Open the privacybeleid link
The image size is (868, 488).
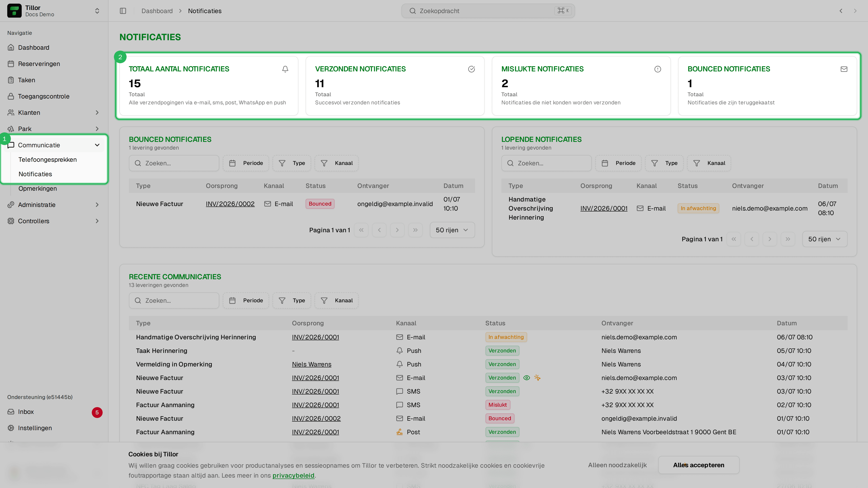pyautogui.click(x=293, y=476)
